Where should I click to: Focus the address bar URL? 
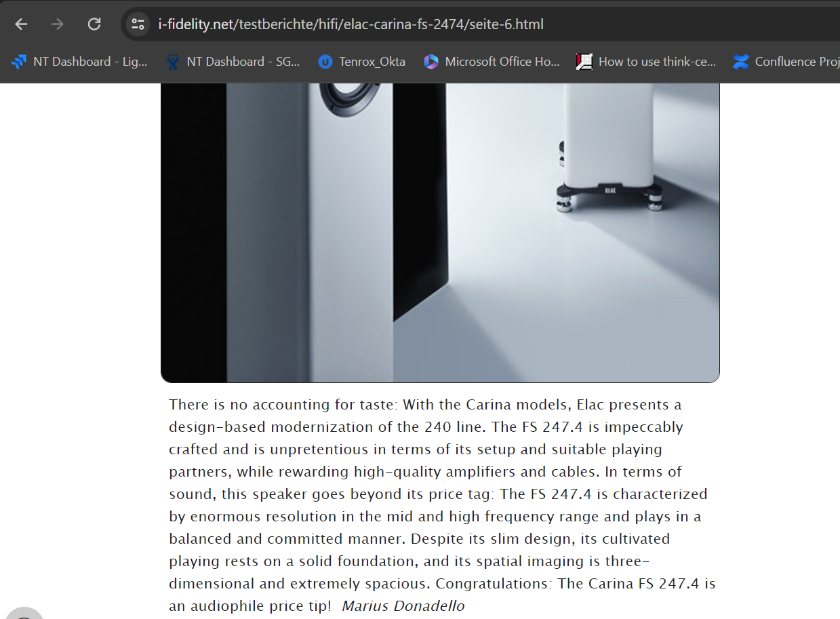(x=351, y=24)
